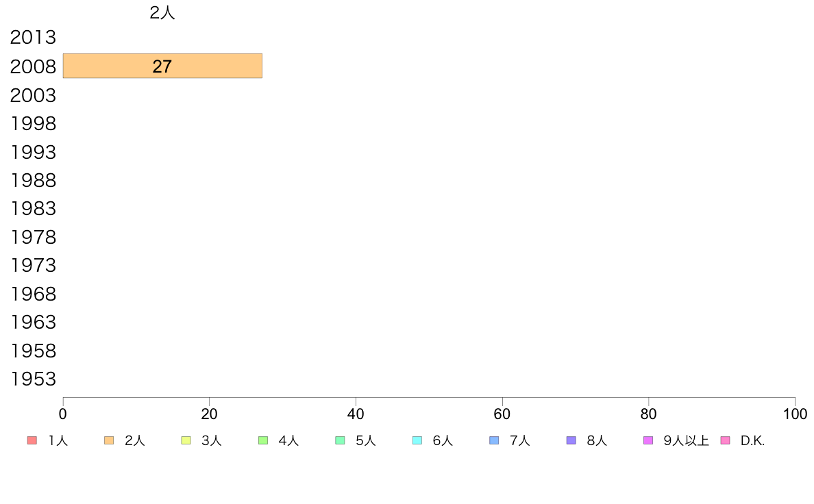Click the 5人 mint legend swatch
The height and width of the screenshot is (504, 814).
[x=340, y=440]
